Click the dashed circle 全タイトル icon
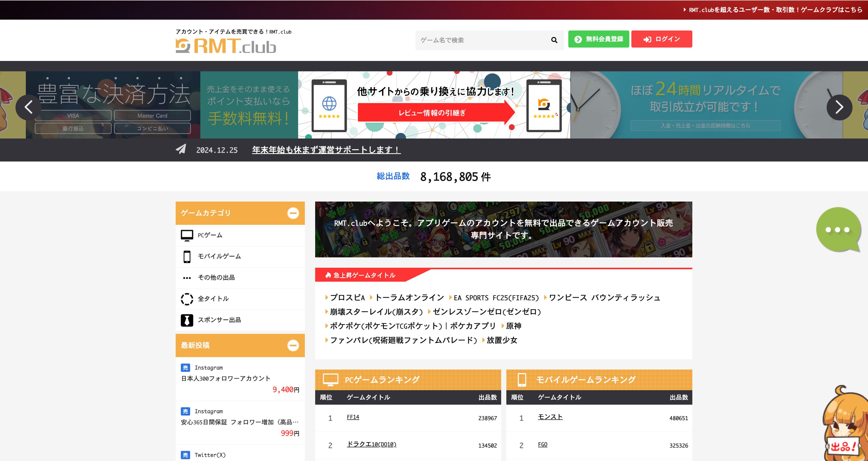The height and width of the screenshot is (461, 868). tap(187, 299)
